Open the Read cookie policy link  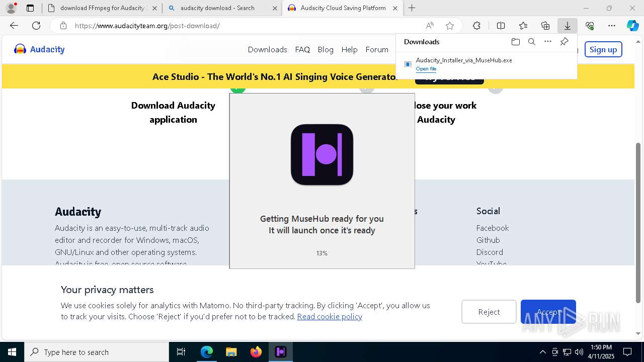point(330,316)
